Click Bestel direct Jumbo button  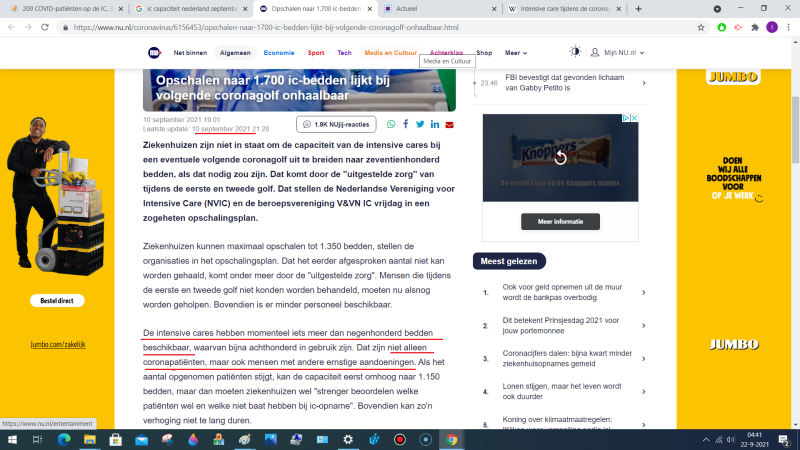point(57,301)
